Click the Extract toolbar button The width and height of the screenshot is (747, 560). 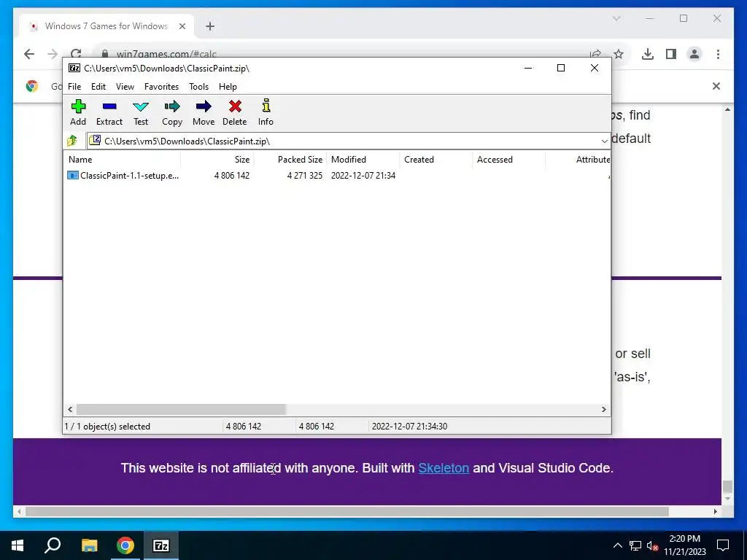[x=109, y=112]
